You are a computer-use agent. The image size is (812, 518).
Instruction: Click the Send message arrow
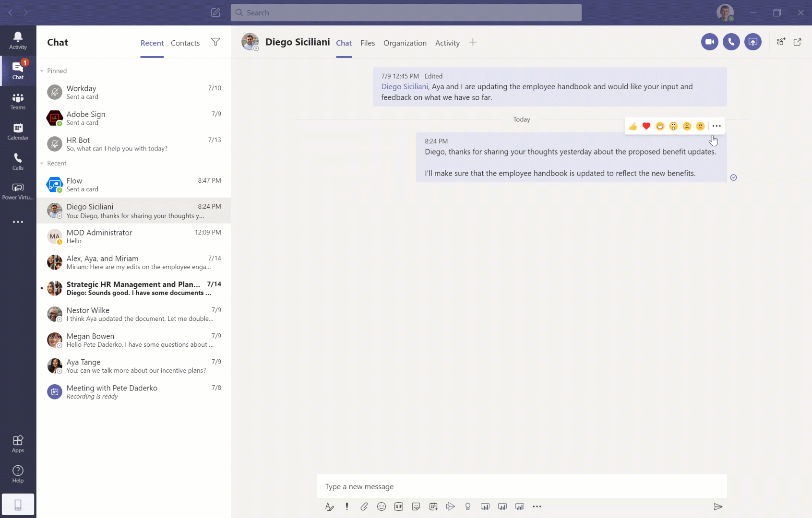[718, 506]
